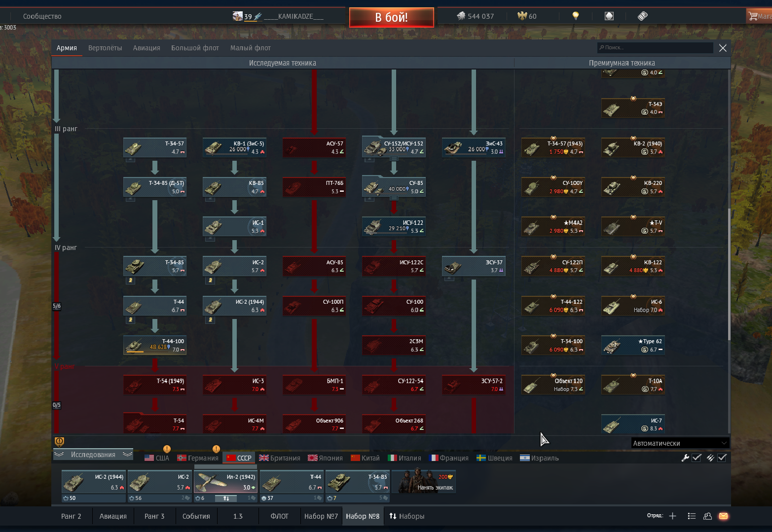Expand group marker under ИС-1 card
This screenshot has height=532, width=772.
pos(210,239)
